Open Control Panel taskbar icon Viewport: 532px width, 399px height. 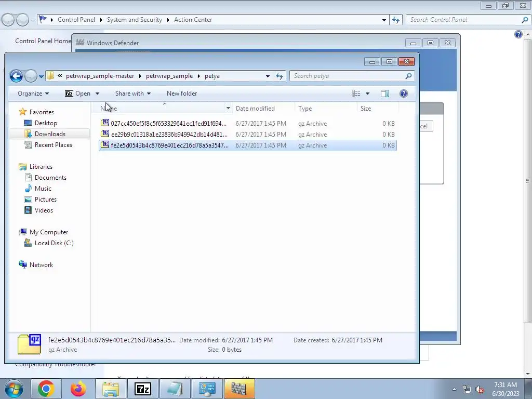coord(207,389)
